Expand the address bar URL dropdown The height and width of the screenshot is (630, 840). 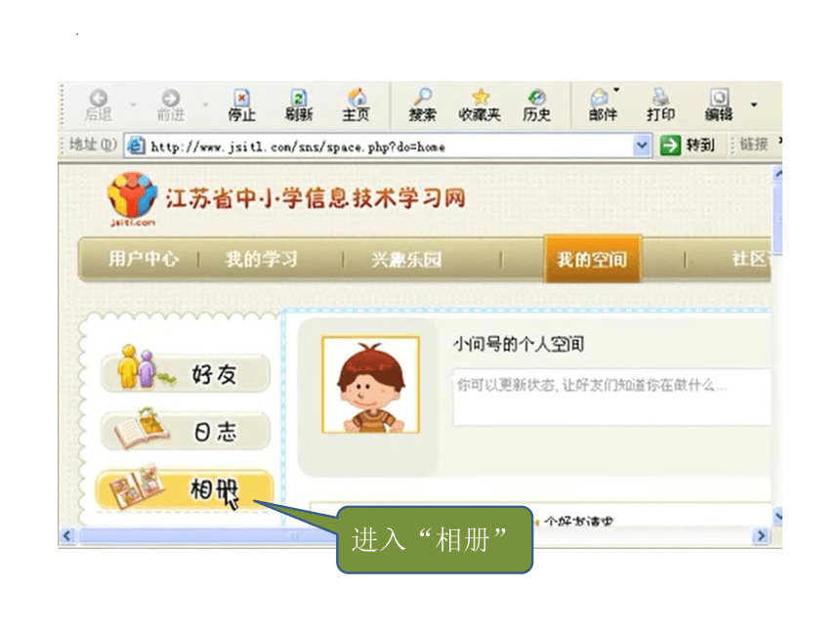tap(642, 146)
